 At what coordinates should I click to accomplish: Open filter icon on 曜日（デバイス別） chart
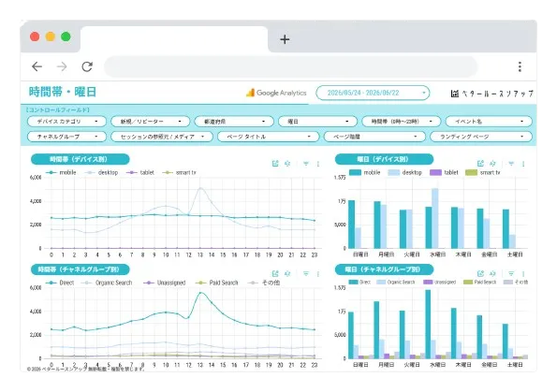511,164
